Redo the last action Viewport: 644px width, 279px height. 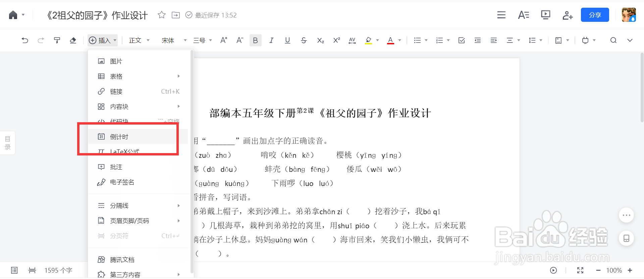41,40
